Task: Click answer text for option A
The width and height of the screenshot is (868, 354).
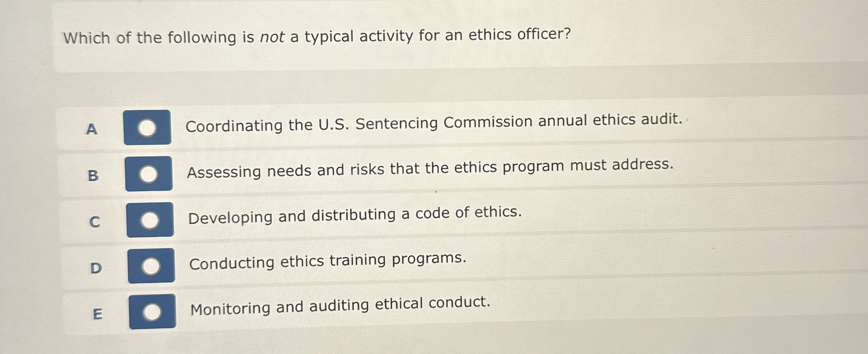Action: [x=433, y=124]
